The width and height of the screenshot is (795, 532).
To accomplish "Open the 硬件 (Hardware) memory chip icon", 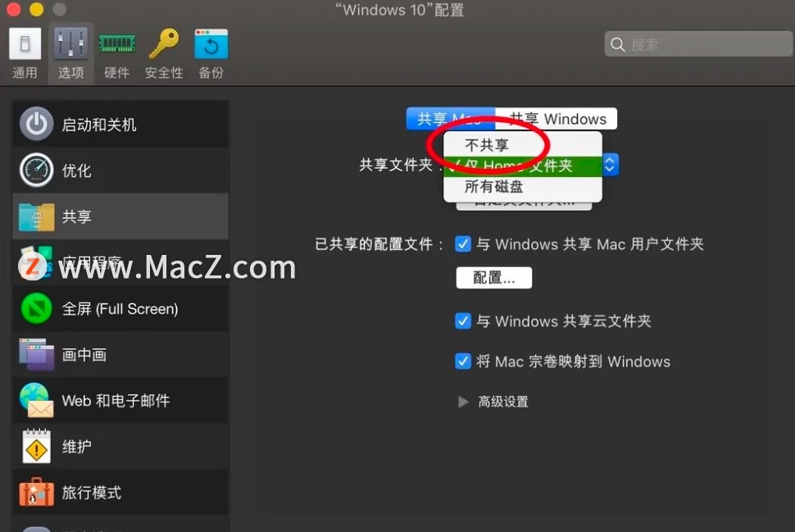I will [x=117, y=44].
